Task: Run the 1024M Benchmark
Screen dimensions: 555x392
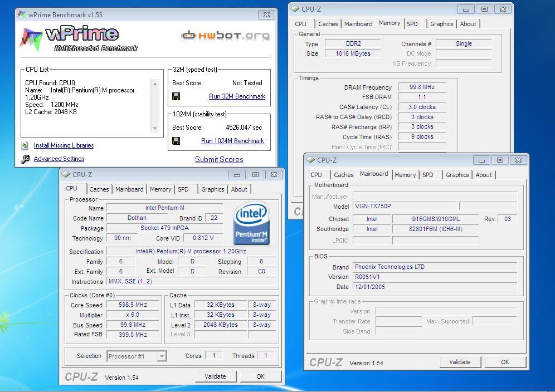Action: tap(232, 141)
